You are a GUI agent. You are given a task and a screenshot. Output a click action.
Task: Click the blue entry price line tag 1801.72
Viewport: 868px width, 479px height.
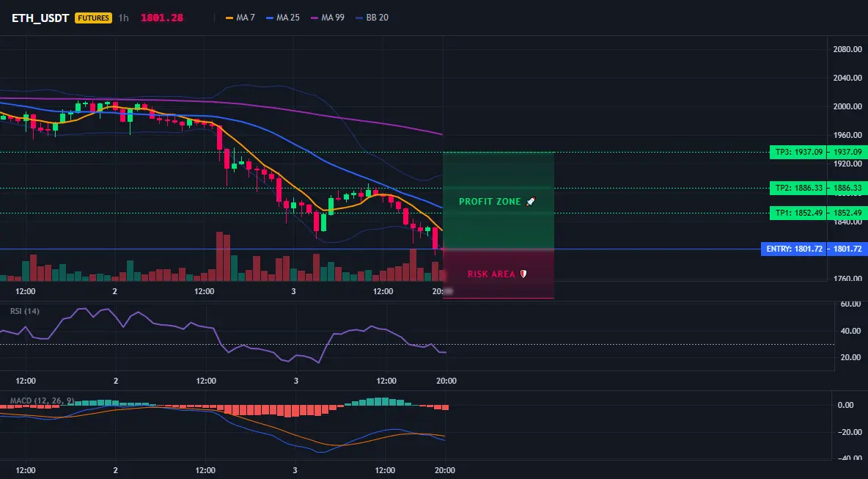(x=847, y=249)
